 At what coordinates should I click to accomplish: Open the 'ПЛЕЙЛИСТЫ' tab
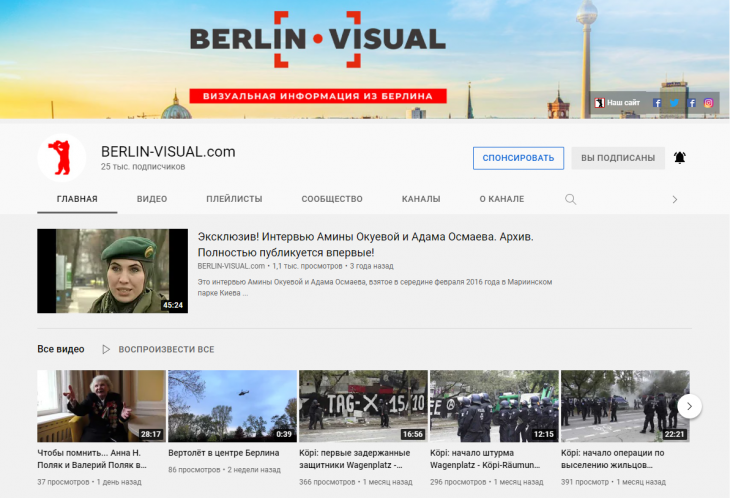pyautogui.click(x=234, y=199)
